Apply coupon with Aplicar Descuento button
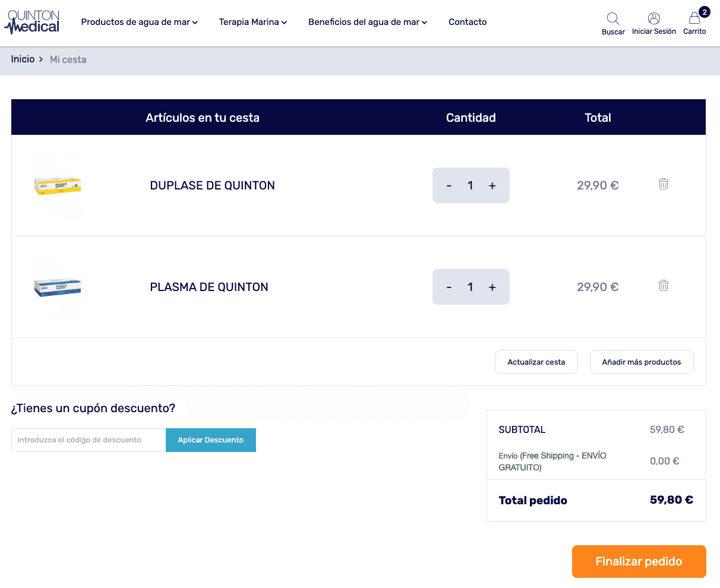This screenshot has height=588, width=720. click(210, 440)
